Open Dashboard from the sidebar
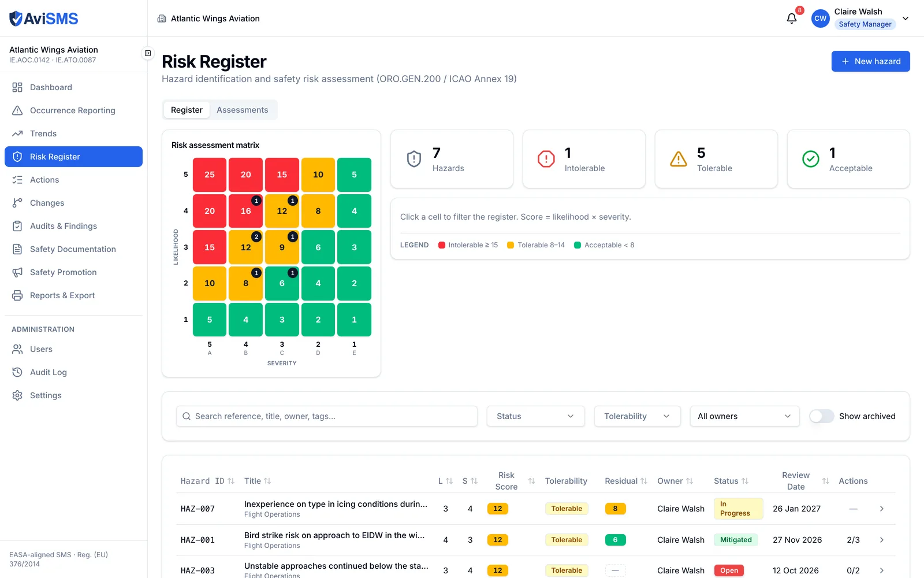Screen dimensions: 924x578 [x=73, y=87]
